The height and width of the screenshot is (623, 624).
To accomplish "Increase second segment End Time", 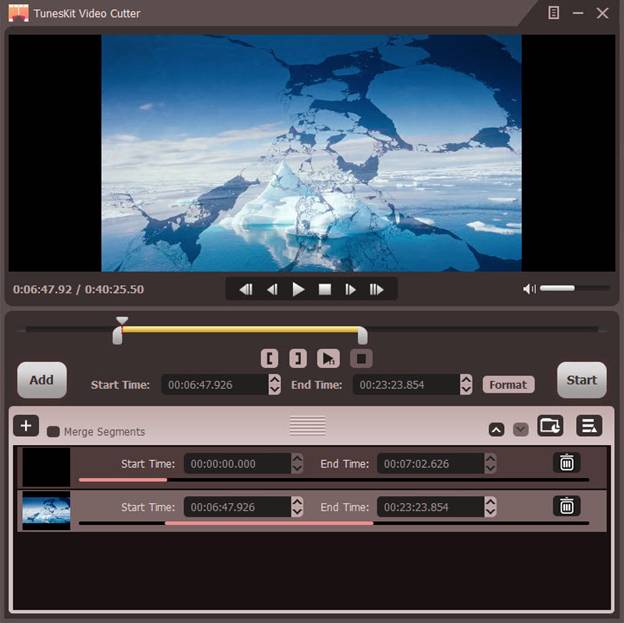I will click(490, 502).
